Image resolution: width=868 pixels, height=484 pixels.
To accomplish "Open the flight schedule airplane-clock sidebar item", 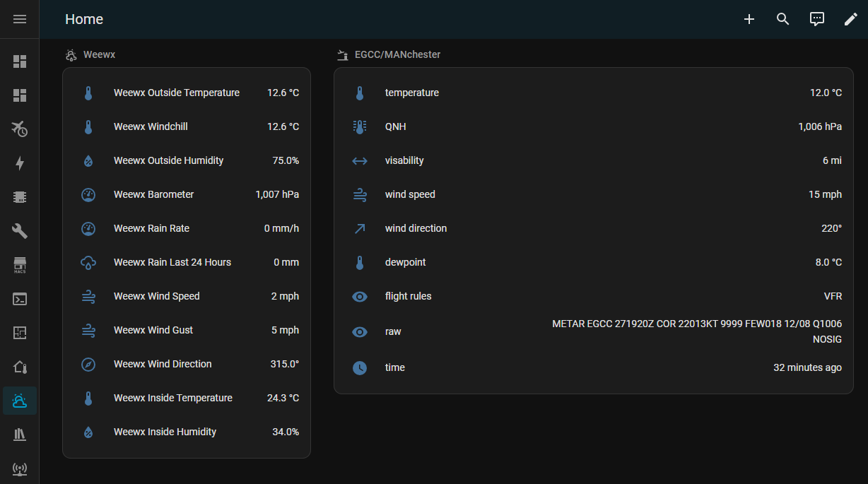I will point(20,129).
